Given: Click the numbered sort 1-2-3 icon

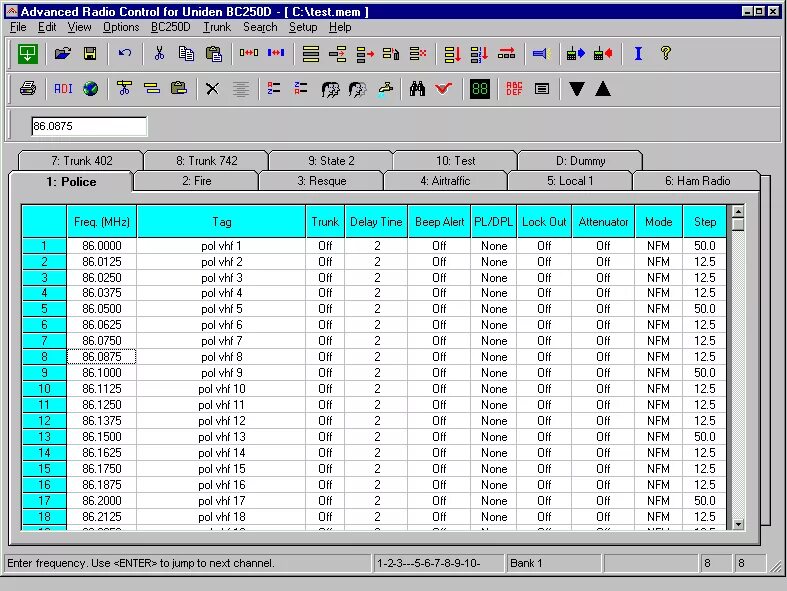Looking at the screenshot, I should pyautogui.click(x=479, y=54).
